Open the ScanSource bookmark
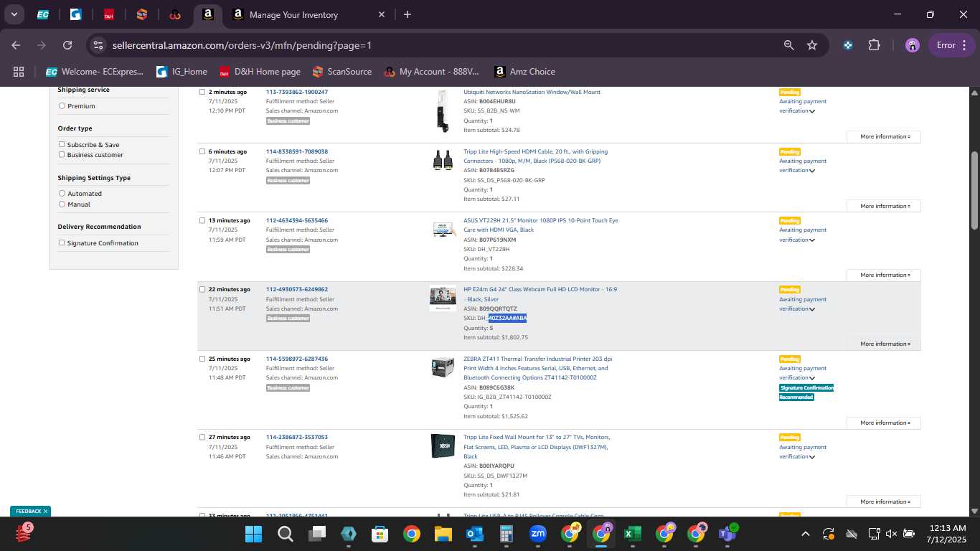Viewport: 980px width, 551px height. click(342, 72)
